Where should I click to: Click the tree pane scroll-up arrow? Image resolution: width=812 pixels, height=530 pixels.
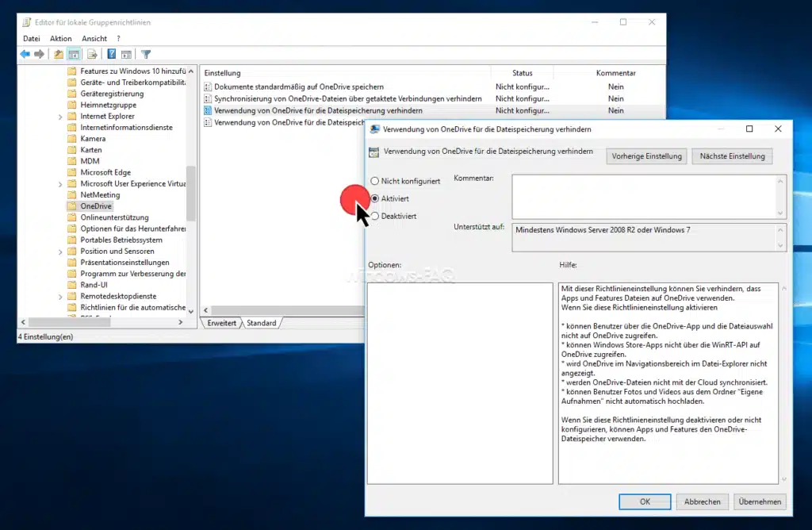(191, 71)
